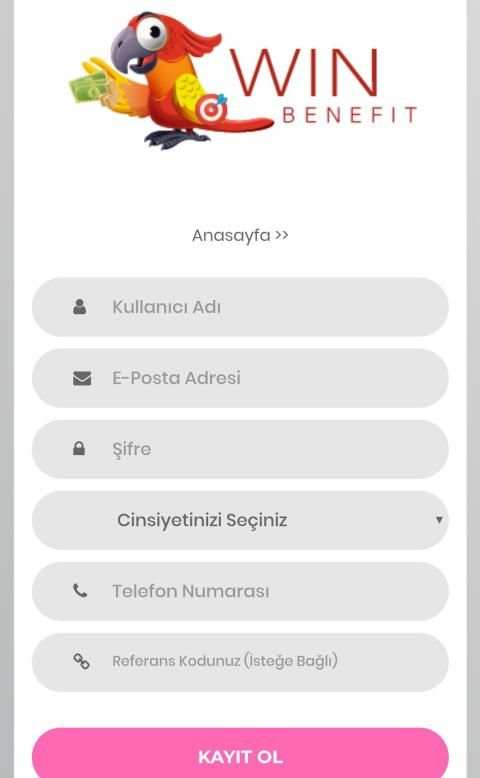Viewport: 480px width, 778px height.
Task: Click the WIN logo text
Action: pos(304,72)
